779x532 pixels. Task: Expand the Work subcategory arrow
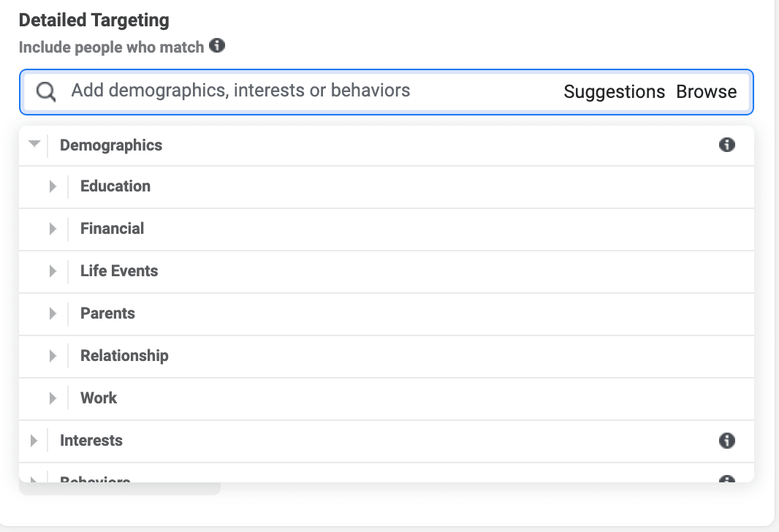[x=53, y=398]
